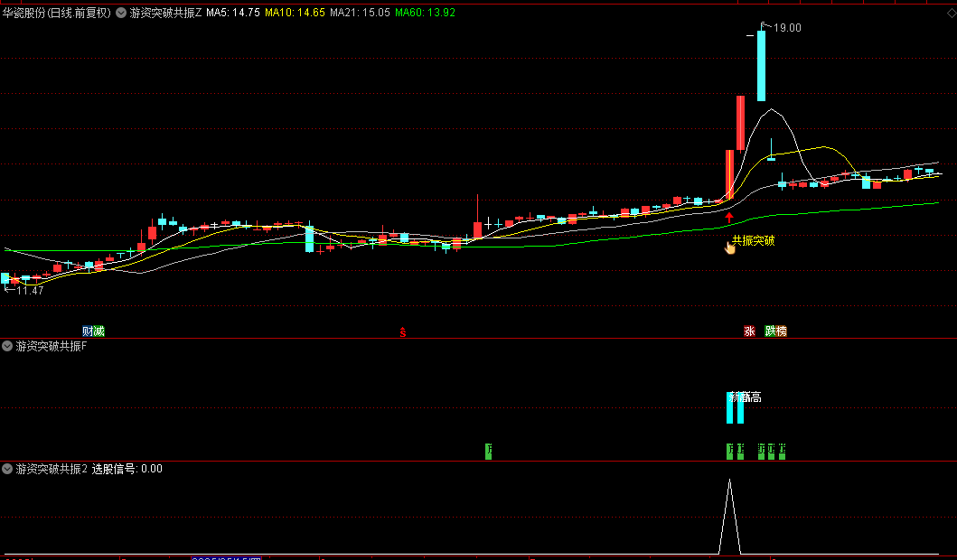Click the tall cyan candlestick near 19.00

(x=761, y=66)
